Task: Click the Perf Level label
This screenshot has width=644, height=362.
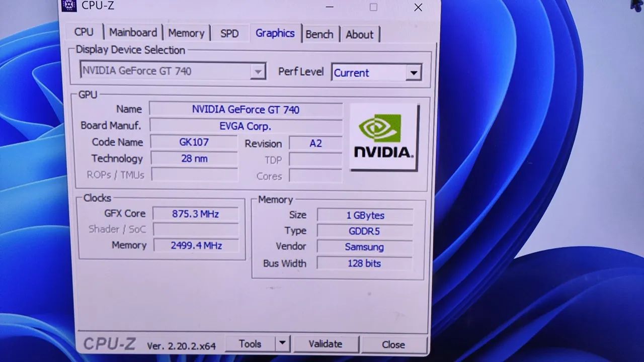Action: (301, 71)
